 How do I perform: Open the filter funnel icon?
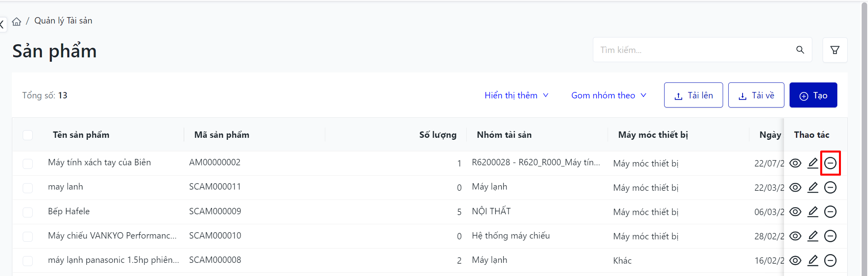point(835,50)
